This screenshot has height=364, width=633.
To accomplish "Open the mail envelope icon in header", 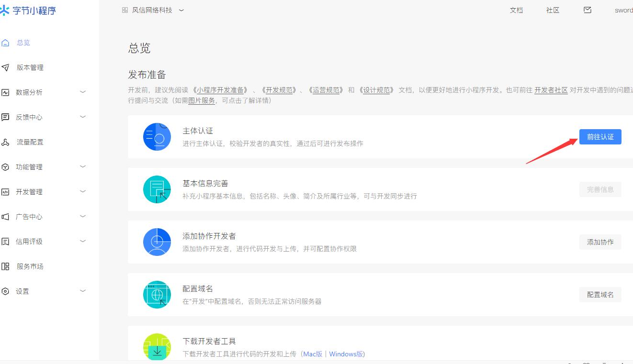I will 588,10.
